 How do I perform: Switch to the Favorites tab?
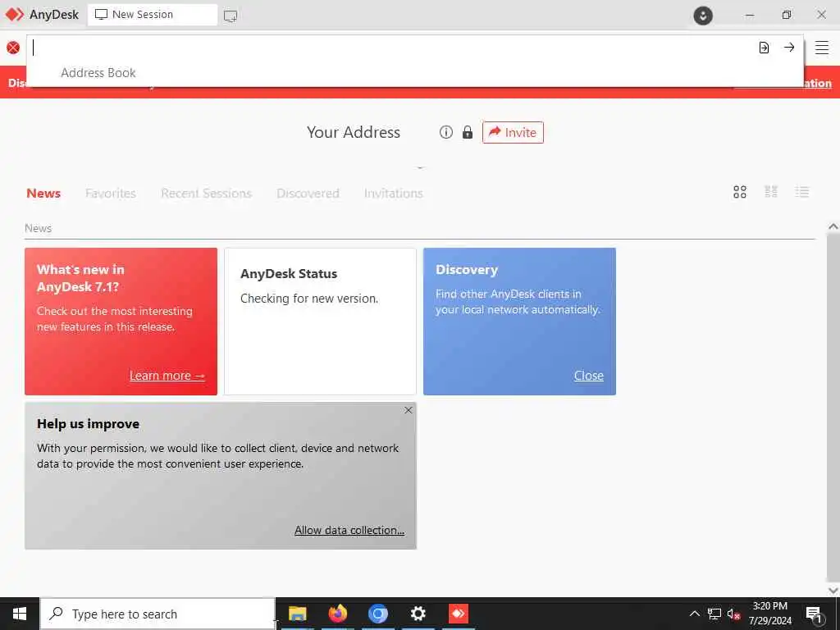coord(111,194)
